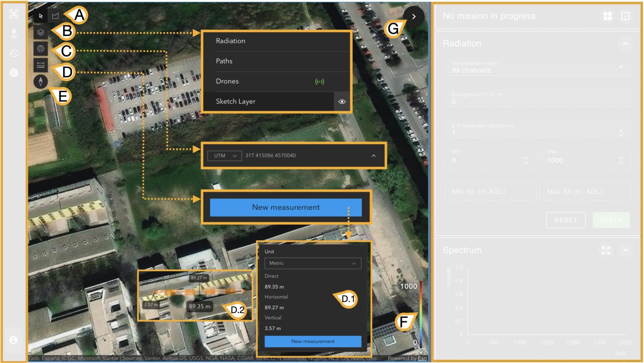The width and height of the screenshot is (644, 363).
Task: Open the coordinates globe tool
Action: [x=41, y=49]
